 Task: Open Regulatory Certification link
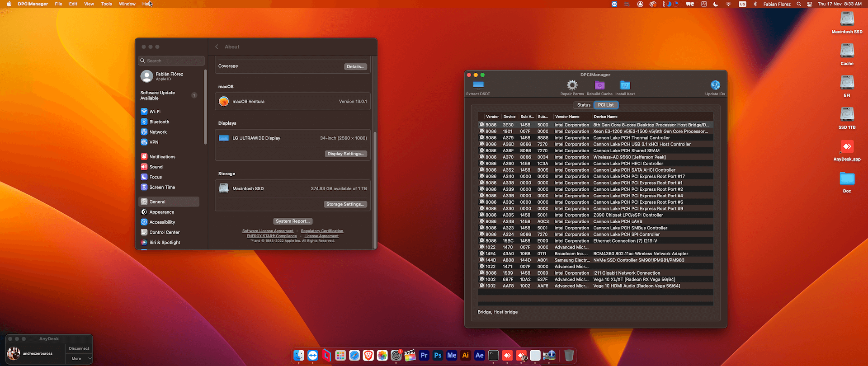(x=322, y=231)
